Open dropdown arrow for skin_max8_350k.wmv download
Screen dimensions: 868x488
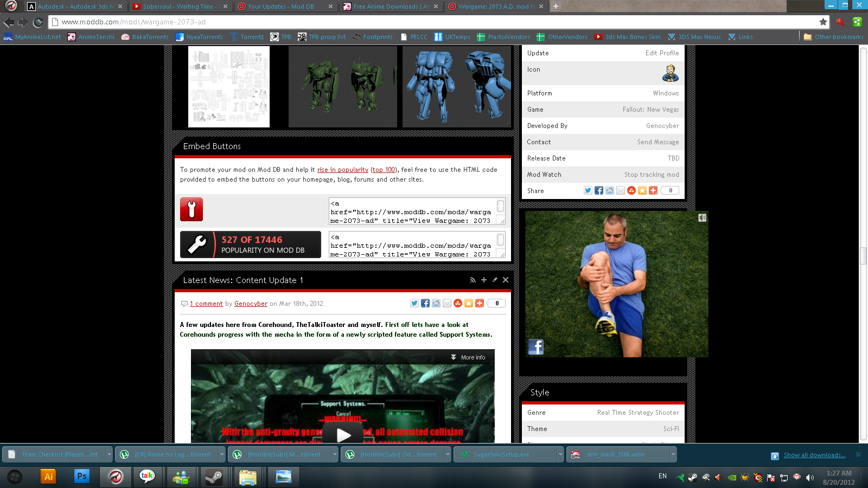coord(673,454)
